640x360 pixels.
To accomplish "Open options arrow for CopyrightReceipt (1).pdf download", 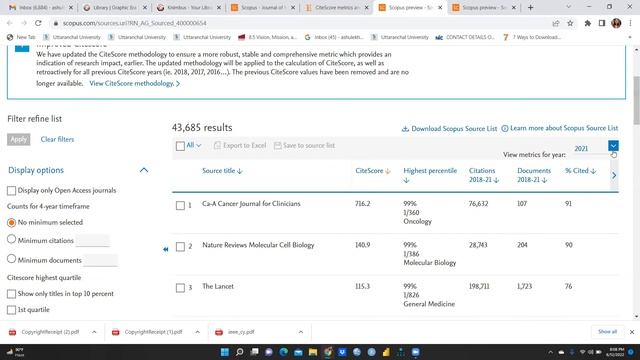I will [198, 332].
